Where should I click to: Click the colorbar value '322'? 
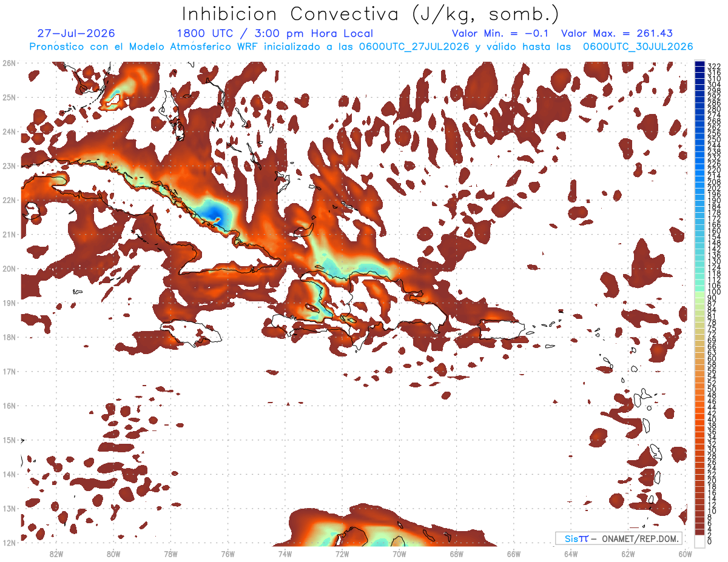pyautogui.click(x=714, y=66)
